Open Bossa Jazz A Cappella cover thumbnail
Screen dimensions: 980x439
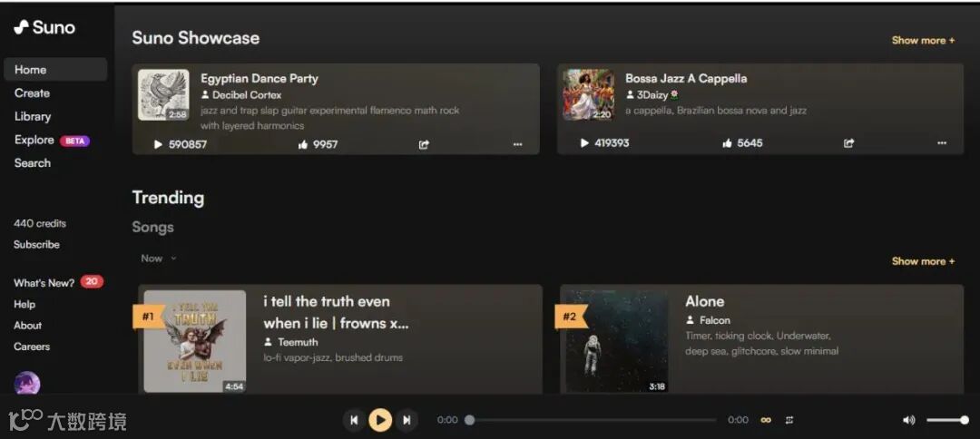[588, 95]
